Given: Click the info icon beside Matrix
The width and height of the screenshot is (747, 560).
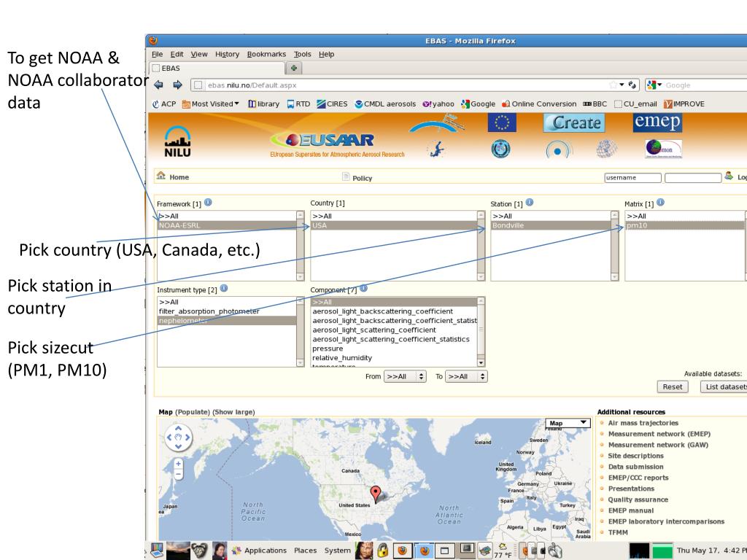Looking at the screenshot, I should [x=660, y=203].
